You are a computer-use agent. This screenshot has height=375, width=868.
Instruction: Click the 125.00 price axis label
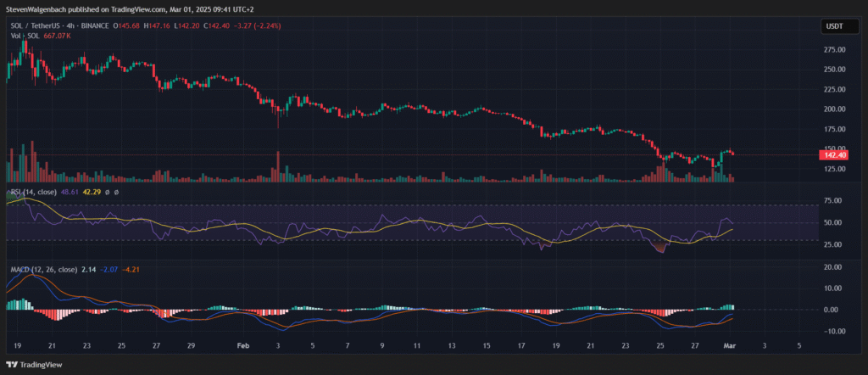(x=834, y=169)
